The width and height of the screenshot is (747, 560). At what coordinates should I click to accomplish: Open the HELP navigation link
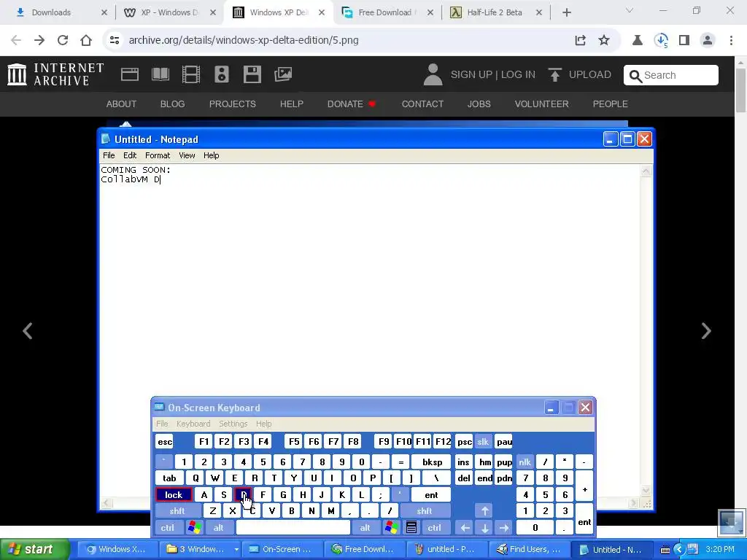tap(292, 104)
